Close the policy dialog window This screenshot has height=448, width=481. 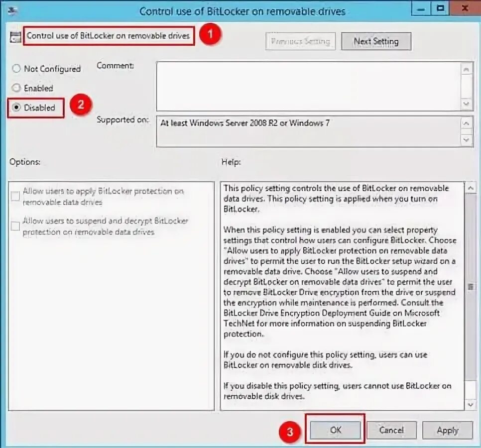pyautogui.click(x=465, y=8)
